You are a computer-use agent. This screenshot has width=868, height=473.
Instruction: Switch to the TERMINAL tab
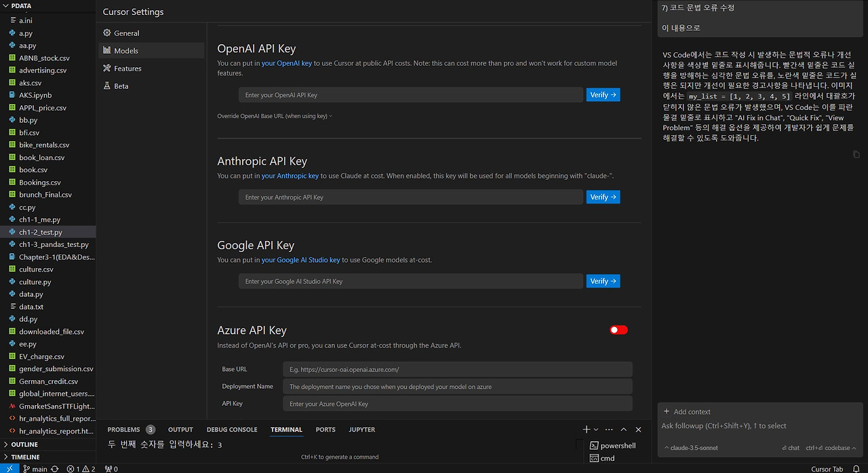[x=286, y=430]
